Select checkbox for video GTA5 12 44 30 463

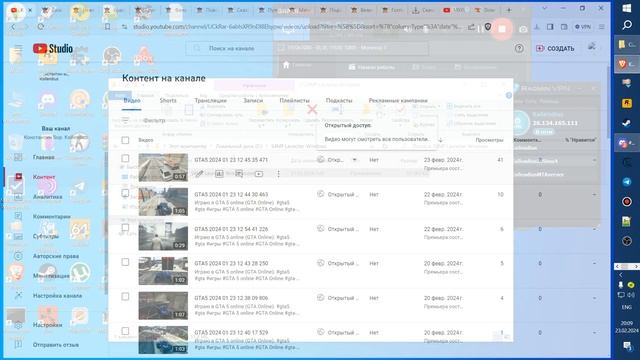coord(125,193)
